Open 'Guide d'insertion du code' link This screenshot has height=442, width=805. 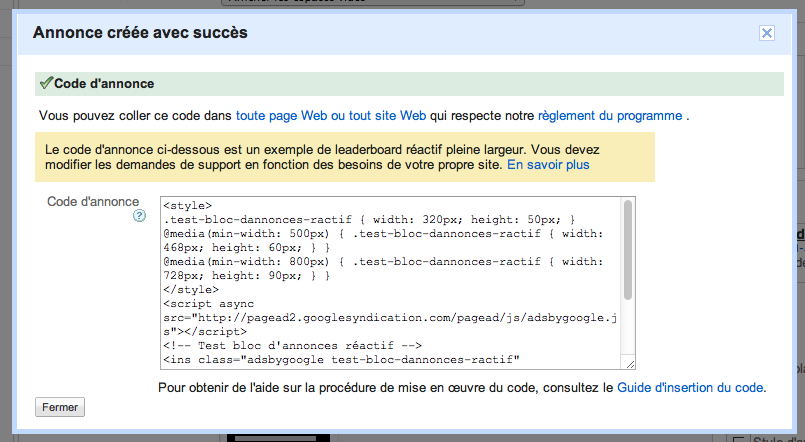click(x=691, y=387)
